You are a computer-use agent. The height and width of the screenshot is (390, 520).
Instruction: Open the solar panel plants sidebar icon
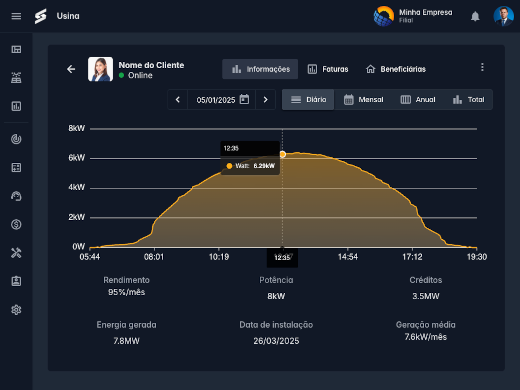16,78
